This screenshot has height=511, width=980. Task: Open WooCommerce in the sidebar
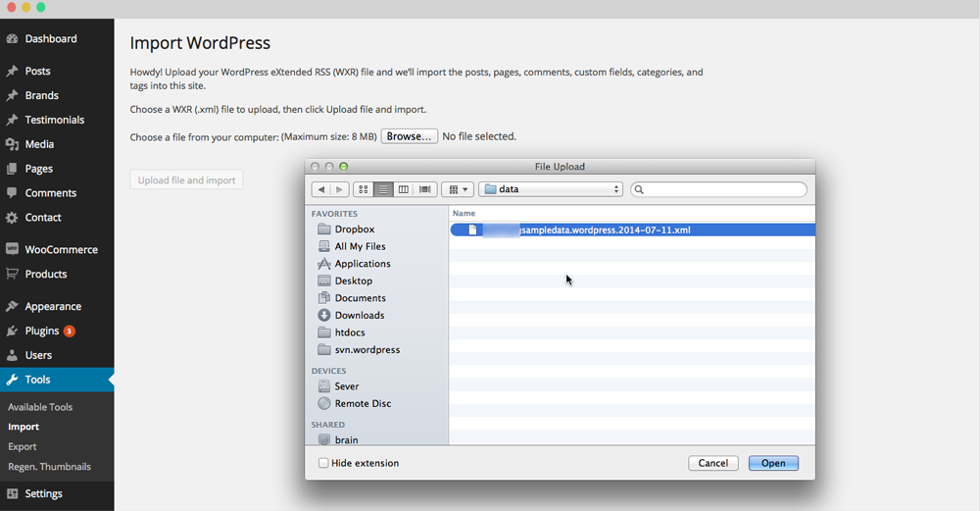coord(61,249)
